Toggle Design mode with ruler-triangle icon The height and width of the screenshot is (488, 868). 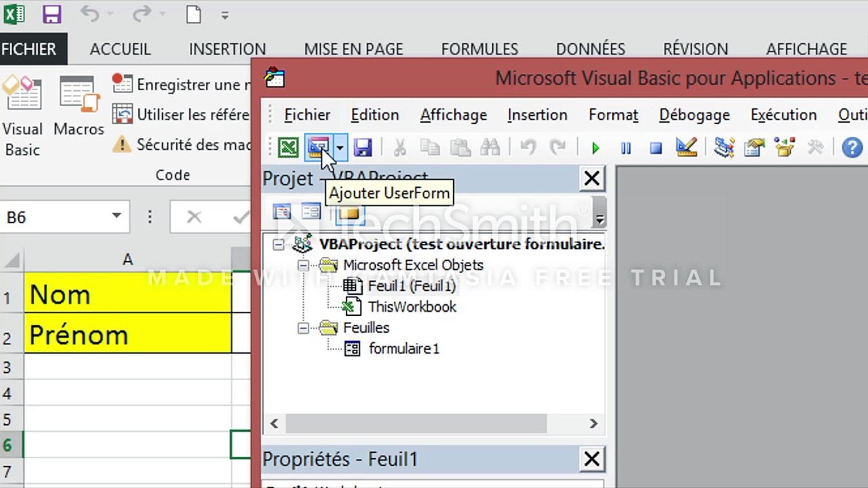tap(687, 147)
